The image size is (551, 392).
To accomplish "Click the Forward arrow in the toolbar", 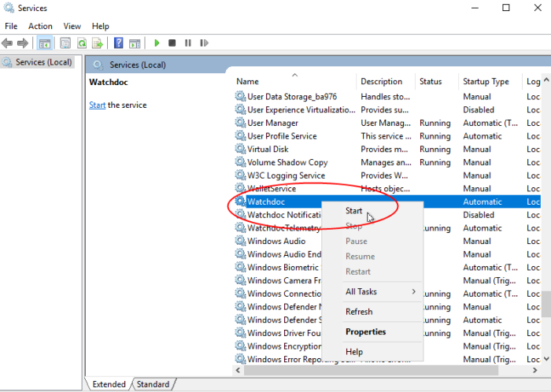I will pos(23,43).
